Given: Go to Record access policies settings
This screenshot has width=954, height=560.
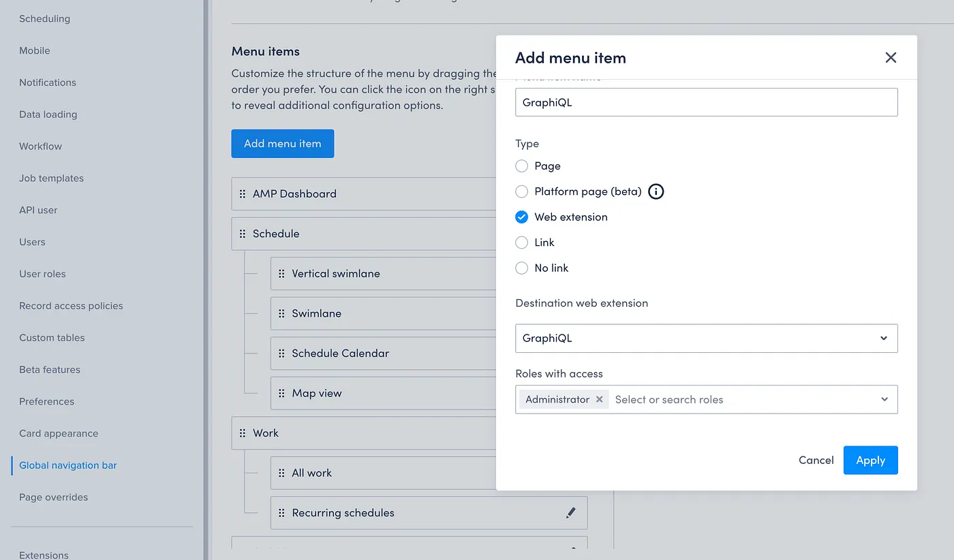Looking at the screenshot, I should (71, 306).
